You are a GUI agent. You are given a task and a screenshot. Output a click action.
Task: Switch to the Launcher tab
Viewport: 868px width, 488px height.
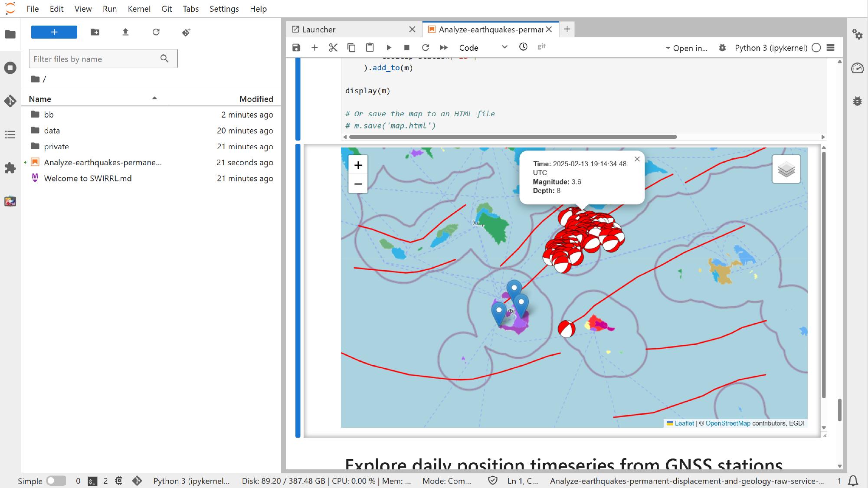[319, 29]
